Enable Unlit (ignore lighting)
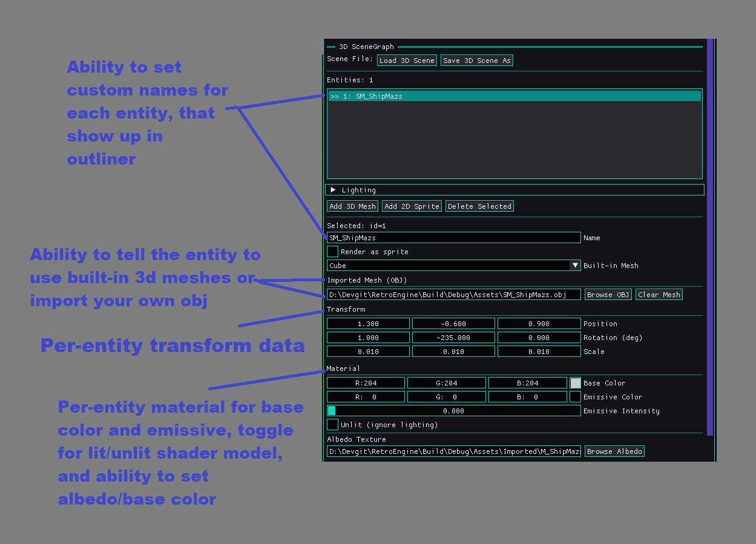756x544 pixels. tap(332, 424)
